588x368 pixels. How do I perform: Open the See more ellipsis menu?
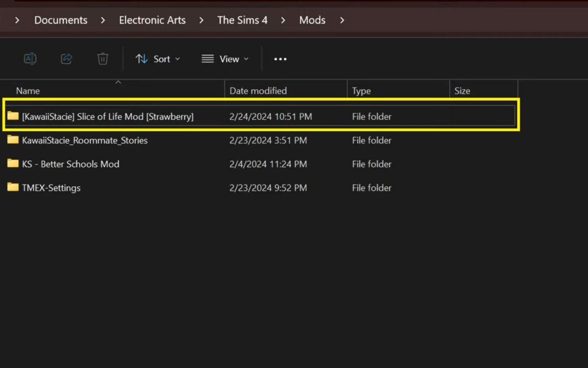pyautogui.click(x=280, y=59)
